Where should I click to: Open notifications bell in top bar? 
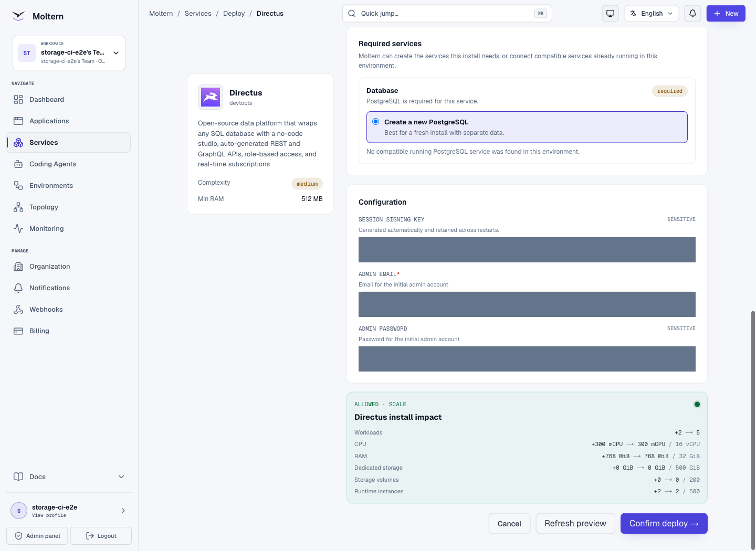pyautogui.click(x=693, y=14)
